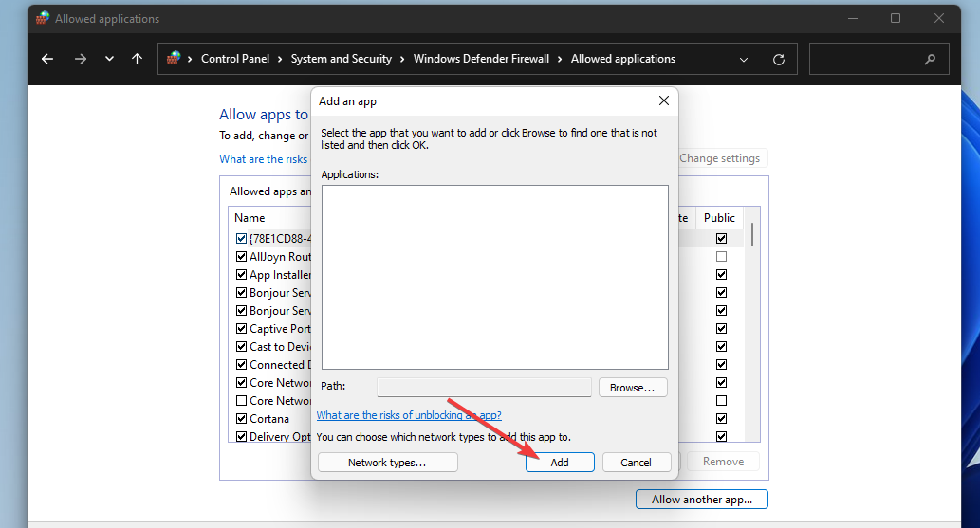Enable Public for AllJoyn Router row

tap(721, 257)
